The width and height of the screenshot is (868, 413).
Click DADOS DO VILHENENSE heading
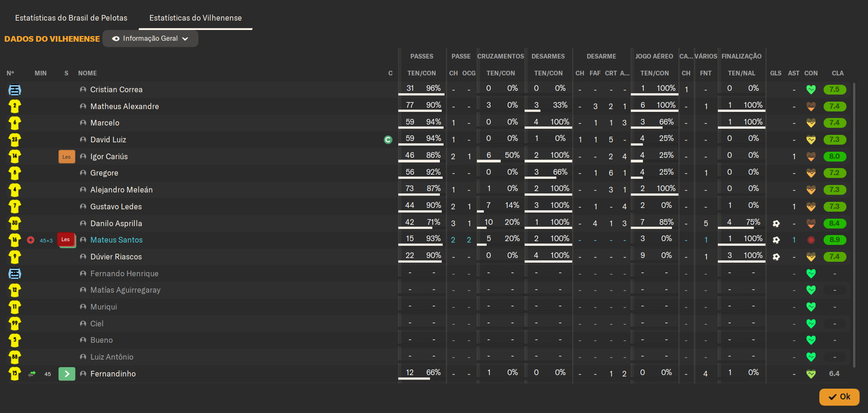52,39
